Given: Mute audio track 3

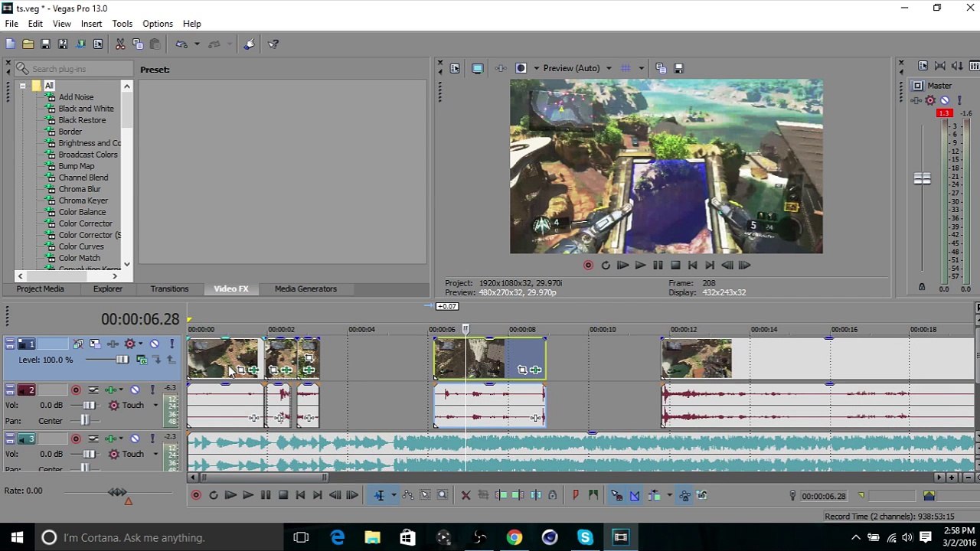Looking at the screenshot, I should 135,439.
